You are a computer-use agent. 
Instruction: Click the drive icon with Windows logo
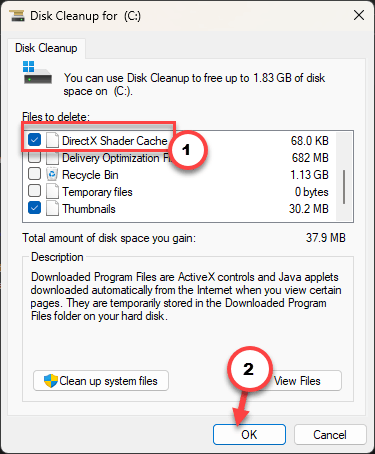pos(37,72)
